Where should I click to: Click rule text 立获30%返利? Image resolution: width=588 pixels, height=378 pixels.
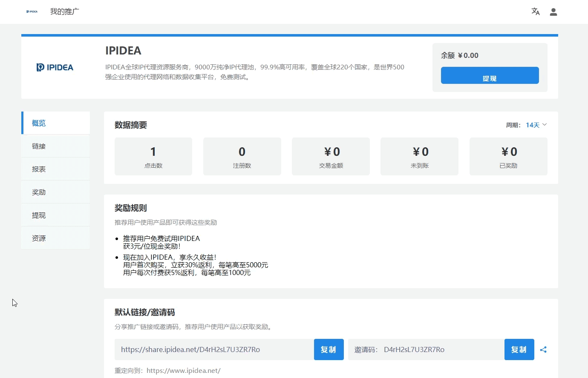coord(191,265)
